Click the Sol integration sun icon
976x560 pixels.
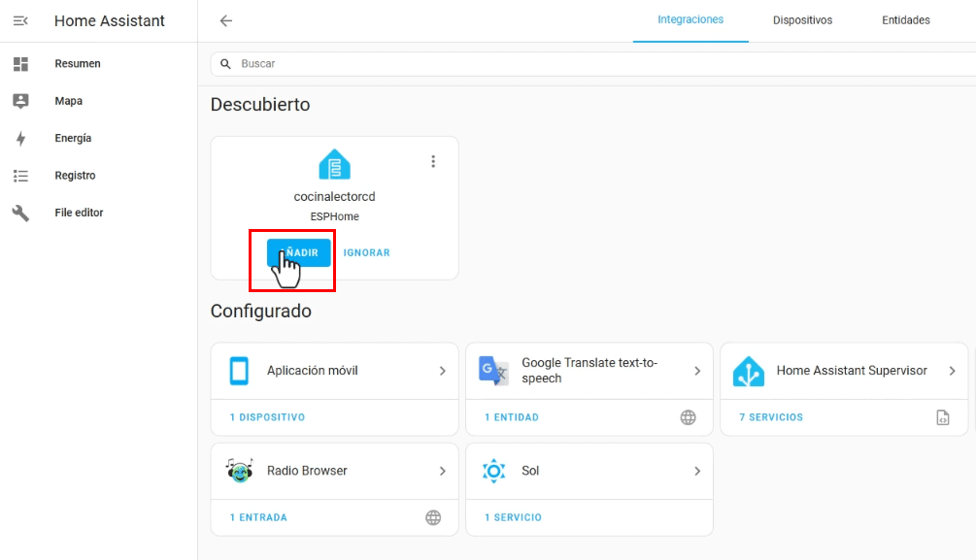coord(493,471)
